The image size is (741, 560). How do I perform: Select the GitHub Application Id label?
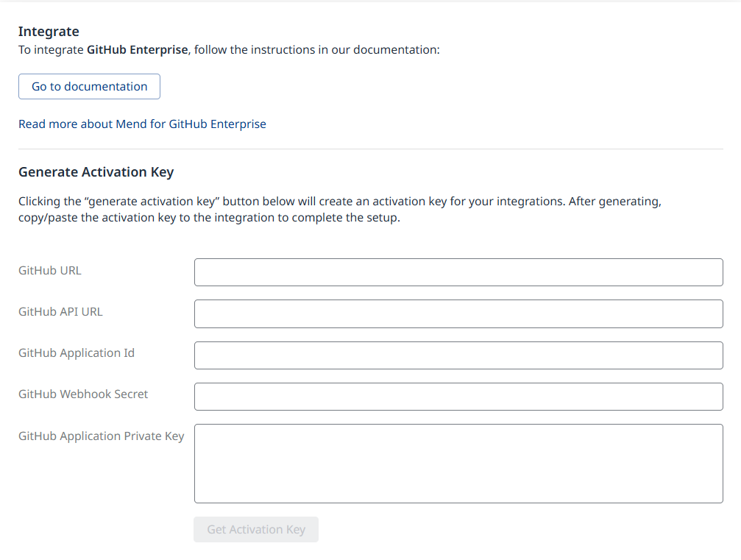(77, 352)
